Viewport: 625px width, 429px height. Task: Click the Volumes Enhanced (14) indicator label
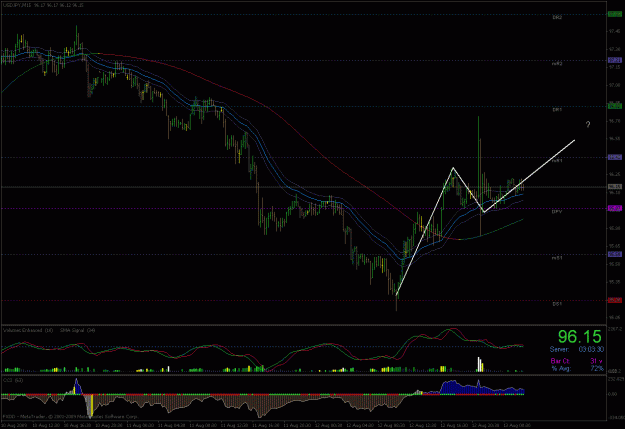(x=28, y=331)
